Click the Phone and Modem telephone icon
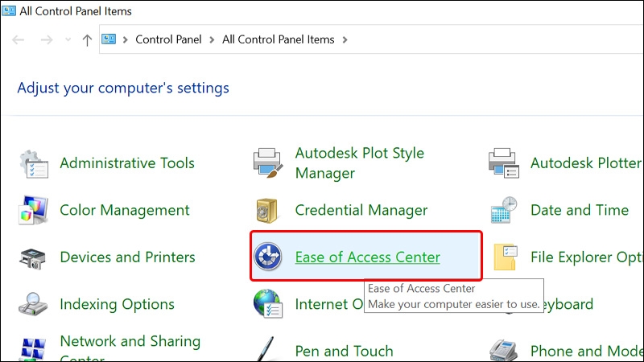The image size is (644, 362). pos(504,350)
